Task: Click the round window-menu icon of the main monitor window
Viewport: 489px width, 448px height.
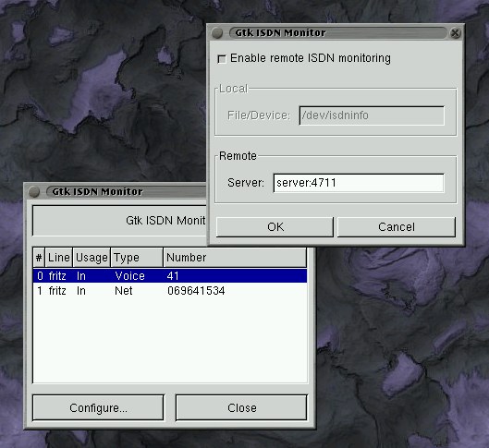Action: [x=34, y=191]
